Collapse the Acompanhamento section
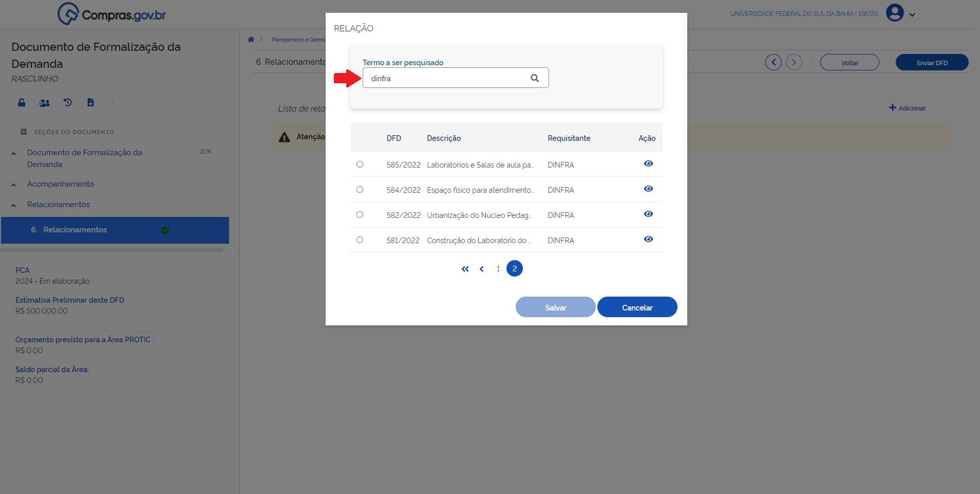Screen dimensions: 980x494 click(14, 185)
